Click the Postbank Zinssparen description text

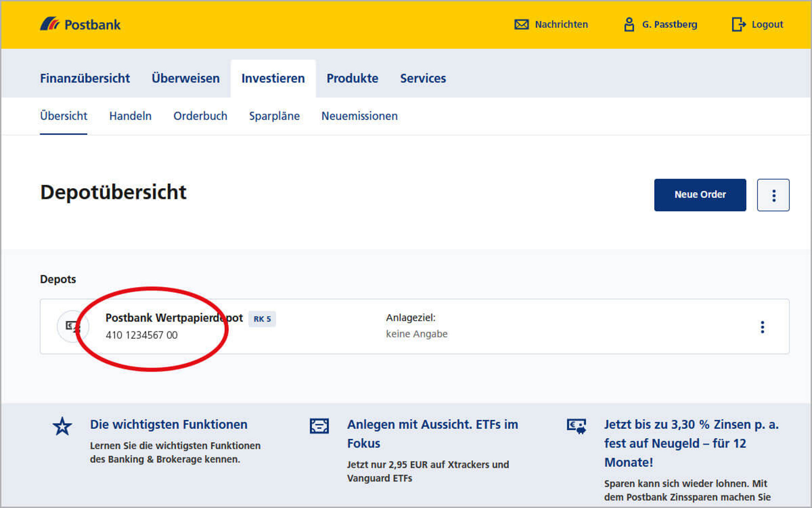point(687,490)
